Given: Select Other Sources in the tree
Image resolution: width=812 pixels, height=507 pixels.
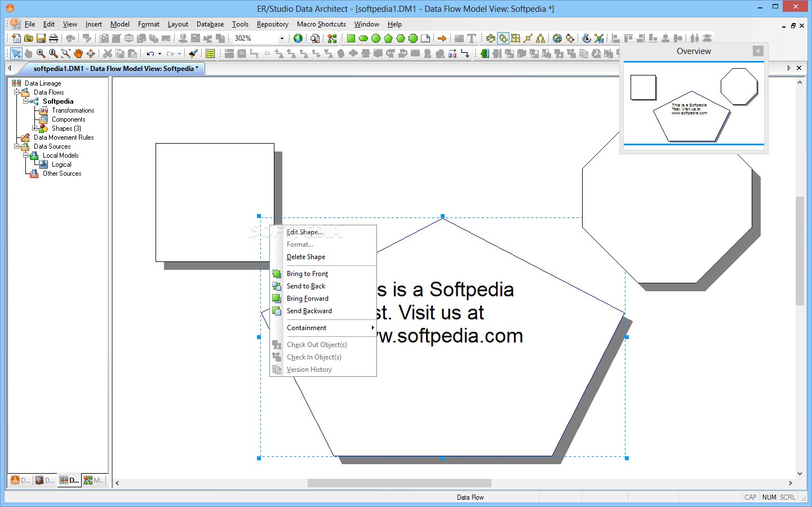Looking at the screenshot, I should (62, 174).
